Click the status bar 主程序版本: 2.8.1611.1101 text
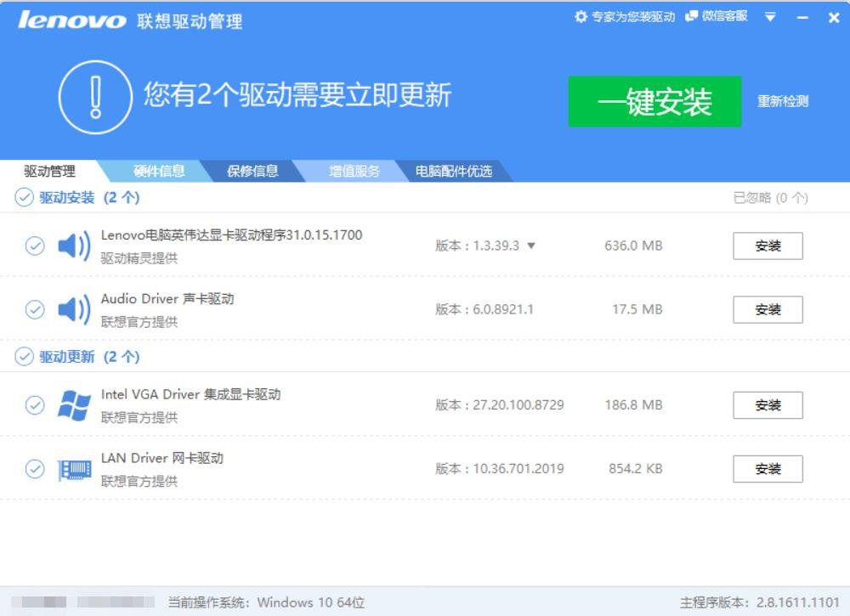This screenshot has width=850, height=616. 760,602
